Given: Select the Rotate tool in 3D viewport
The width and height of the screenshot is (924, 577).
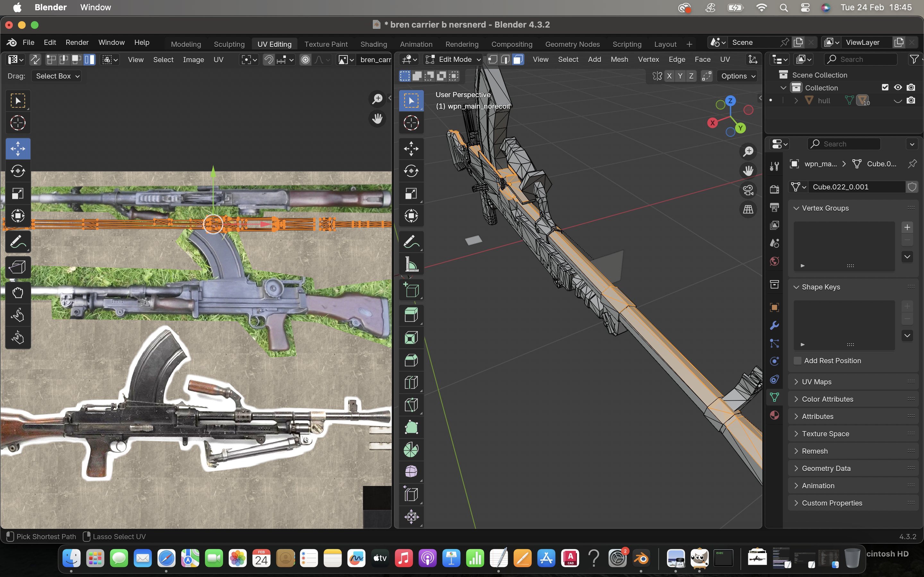Looking at the screenshot, I should (411, 171).
